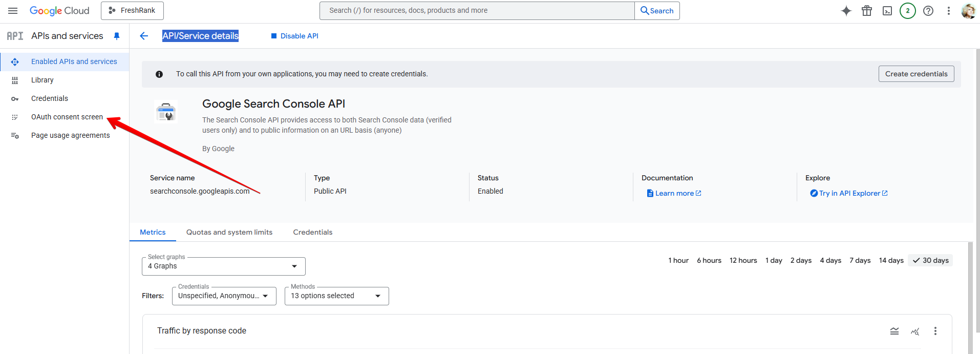Image resolution: width=980 pixels, height=354 pixels.
Task: Switch to Quotas and system limits tab
Action: (x=229, y=232)
